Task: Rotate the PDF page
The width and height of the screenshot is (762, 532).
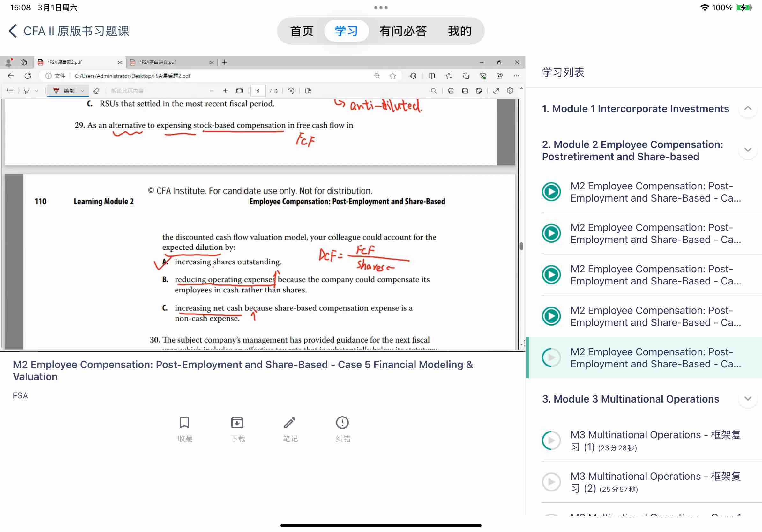Action: click(x=291, y=91)
